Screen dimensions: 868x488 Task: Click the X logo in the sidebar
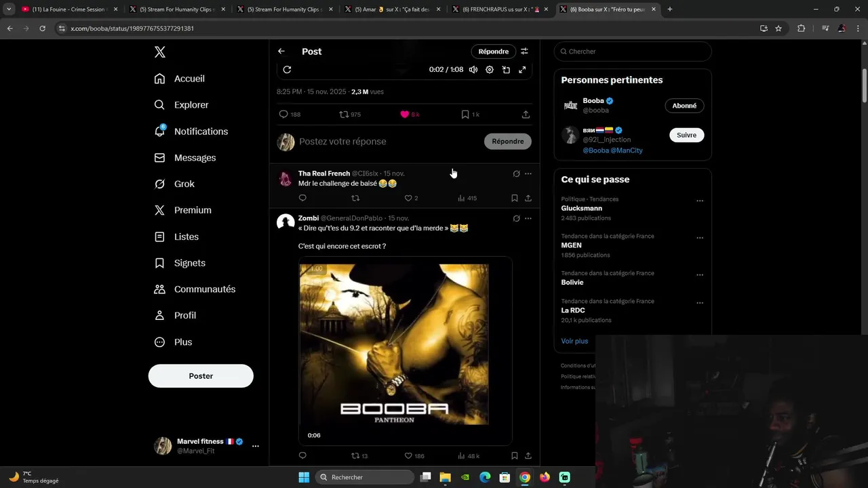point(159,52)
